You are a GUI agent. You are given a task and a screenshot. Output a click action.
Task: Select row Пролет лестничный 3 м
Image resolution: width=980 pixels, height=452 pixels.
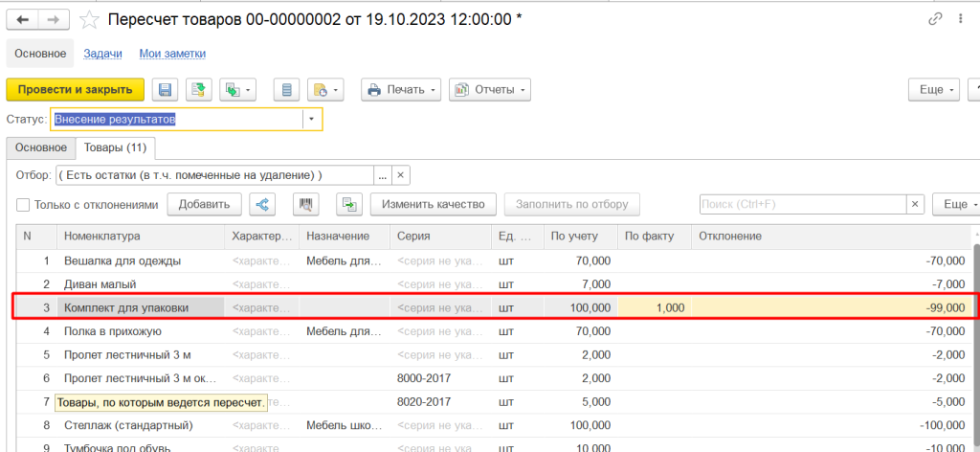tap(494, 355)
